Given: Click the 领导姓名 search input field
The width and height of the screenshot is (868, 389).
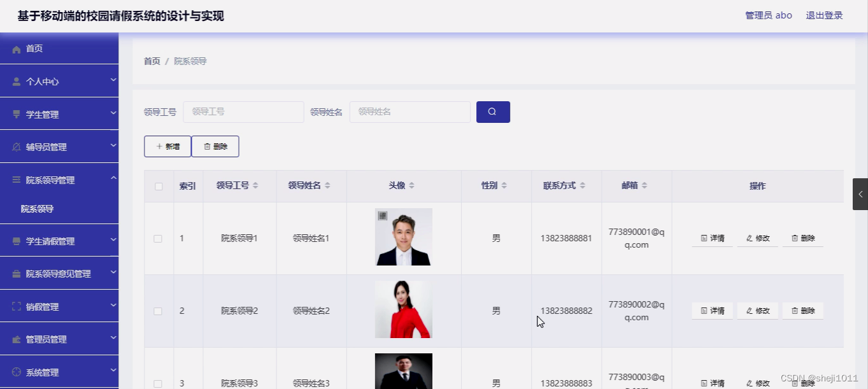Looking at the screenshot, I should pyautogui.click(x=409, y=111).
